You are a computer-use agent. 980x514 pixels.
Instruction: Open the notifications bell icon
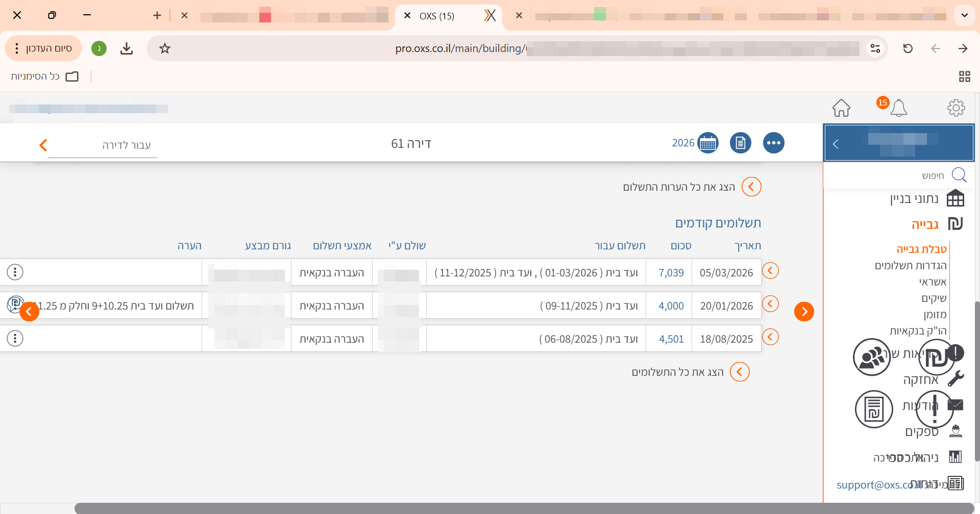click(x=898, y=108)
